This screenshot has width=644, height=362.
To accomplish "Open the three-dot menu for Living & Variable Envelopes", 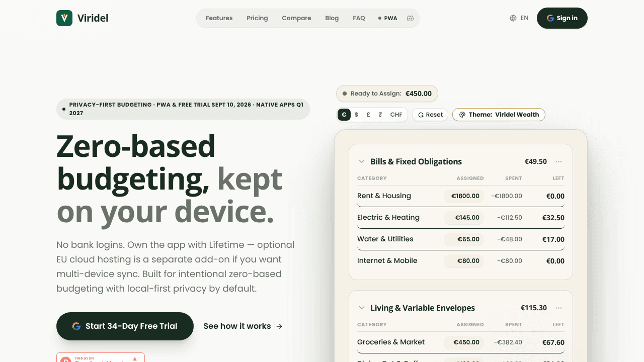I will pyautogui.click(x=558, y=308).
